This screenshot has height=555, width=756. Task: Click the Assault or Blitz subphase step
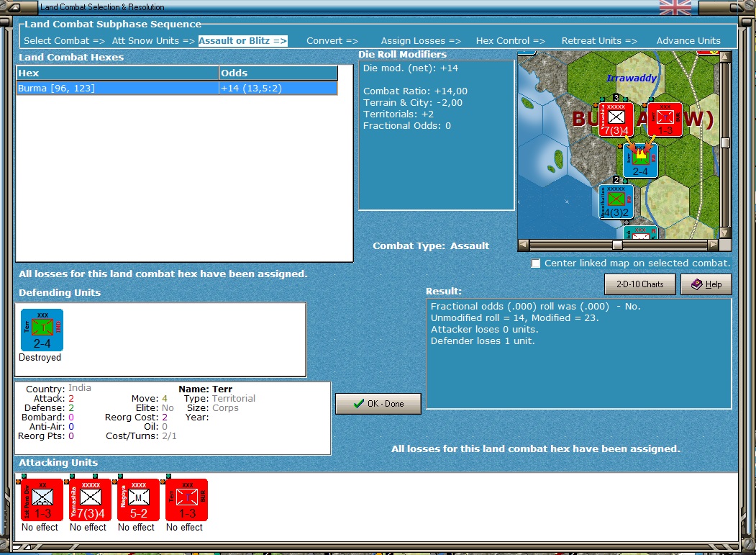pyautogui.click(x=242, y=41)
